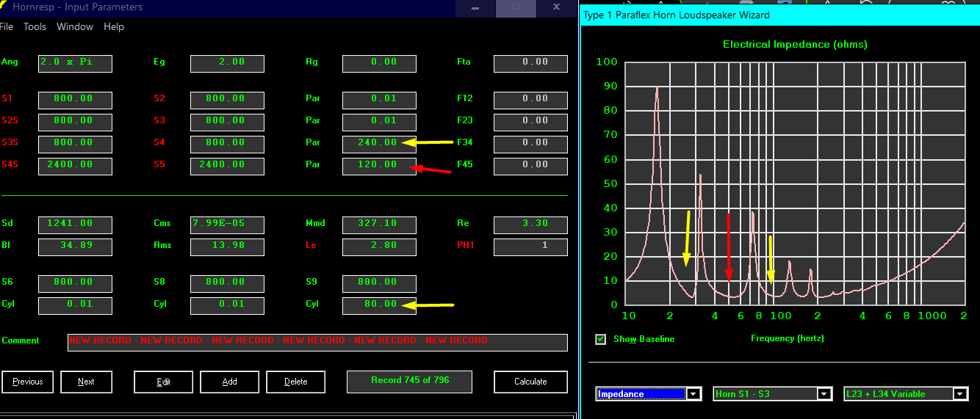Go to the Previous record
The image size is (980, 419).
[x=27, y=382]
